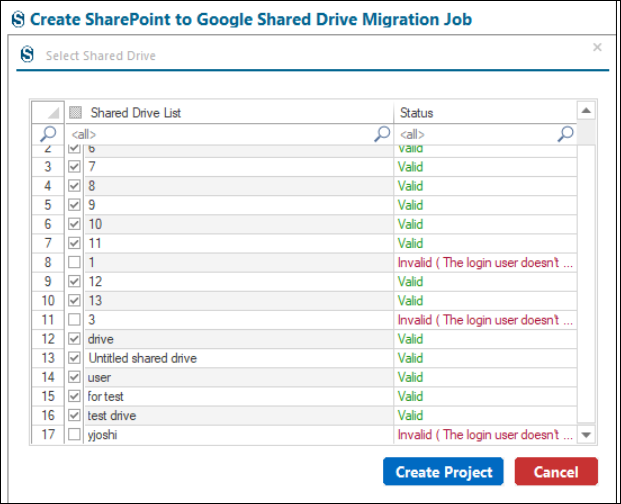Click the Valid status of 'drive' row
This screenshot has width=621, height=504.
pos(485,339)
